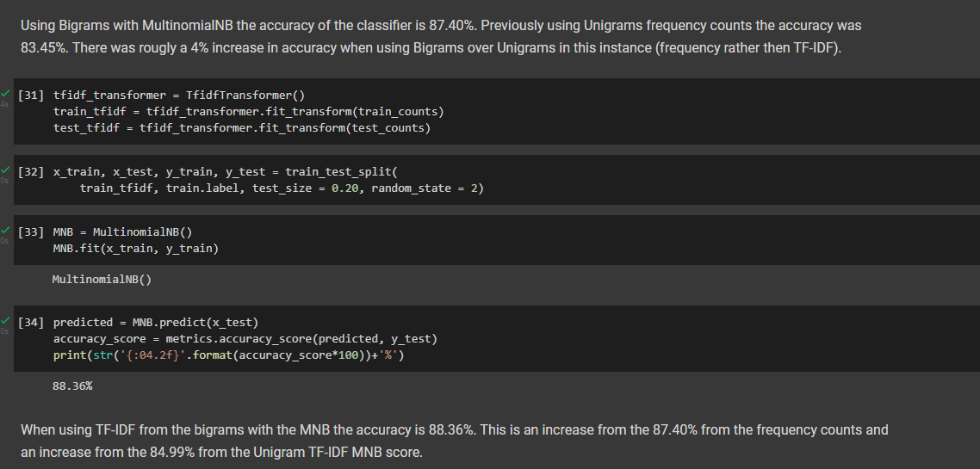This screenshot has width=980, height=469.
Task: Click the green checkmark beside cell 32
Action: click(5, 170)
